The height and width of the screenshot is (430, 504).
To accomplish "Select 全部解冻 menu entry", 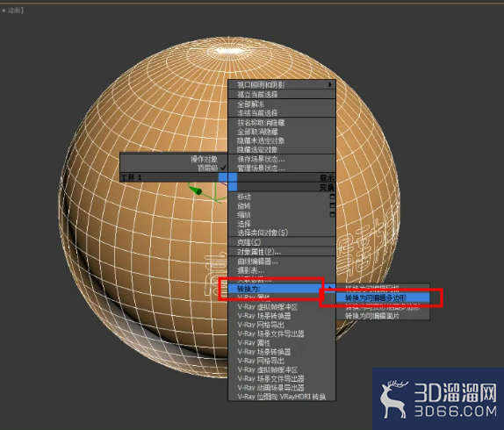I will [x=282, y=104].
